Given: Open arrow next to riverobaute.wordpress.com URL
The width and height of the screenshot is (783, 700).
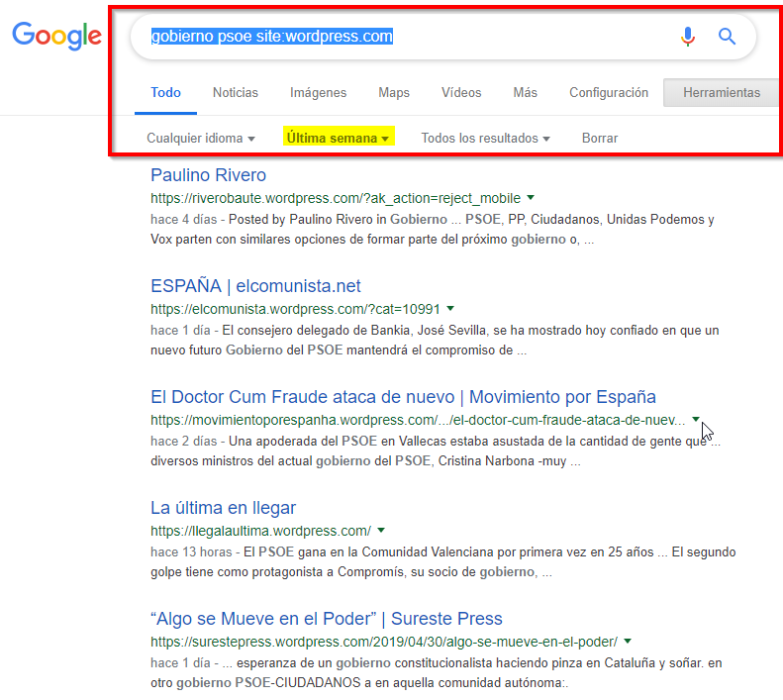Looking at the screenshot, I should [531, 198].
